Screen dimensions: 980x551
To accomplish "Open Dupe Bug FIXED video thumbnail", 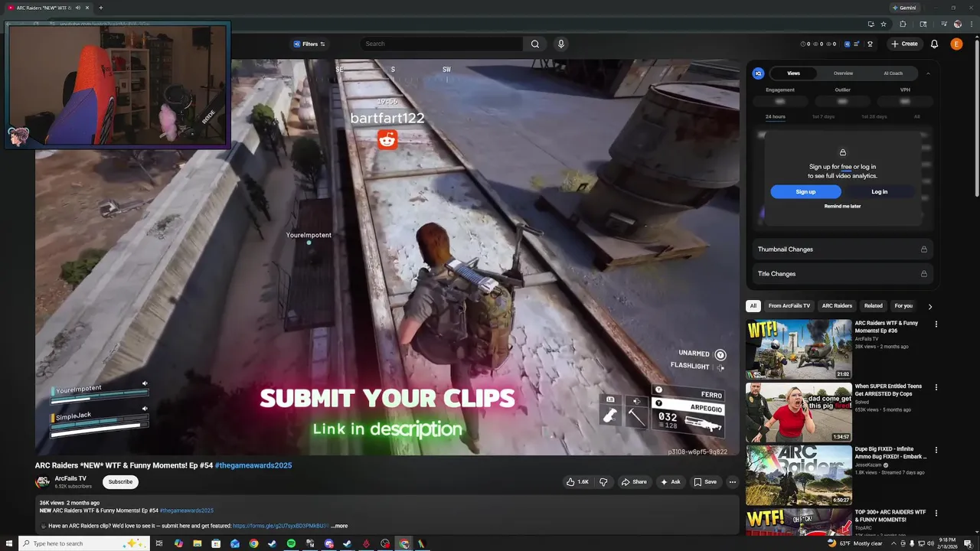I will [x=799, y=476].
